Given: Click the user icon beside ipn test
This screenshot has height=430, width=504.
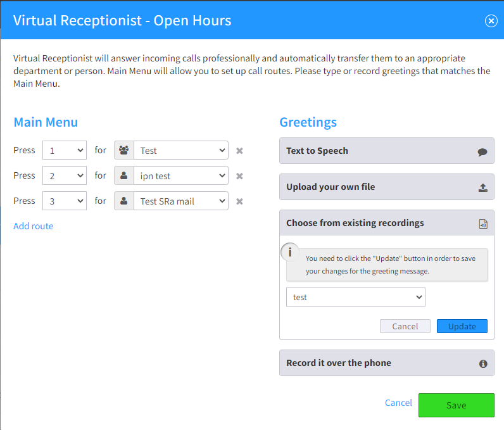Looking at the screenshot, I should tap(123, 175).
